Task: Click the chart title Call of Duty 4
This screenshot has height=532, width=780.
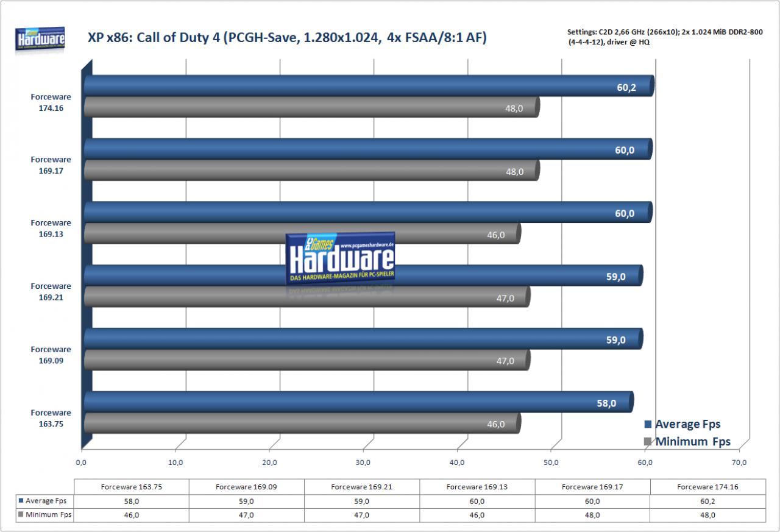Action: 287,39
